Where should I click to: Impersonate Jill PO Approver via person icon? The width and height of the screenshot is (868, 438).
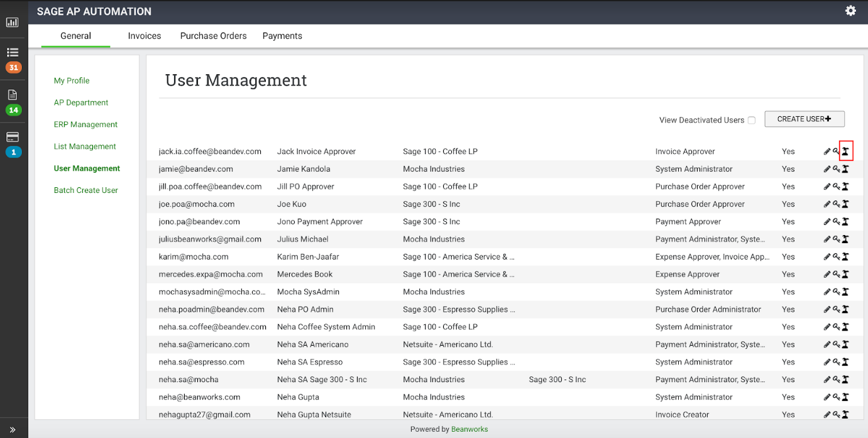tap(845, 187)
